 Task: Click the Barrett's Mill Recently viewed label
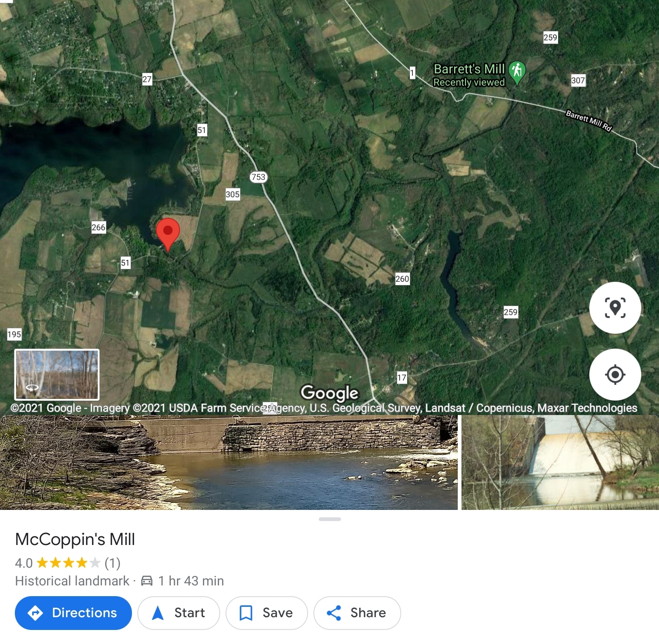tap(469, 75)
